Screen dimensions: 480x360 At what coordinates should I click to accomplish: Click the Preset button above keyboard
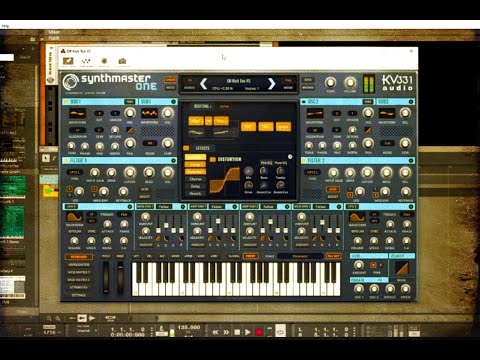point(250,256)
